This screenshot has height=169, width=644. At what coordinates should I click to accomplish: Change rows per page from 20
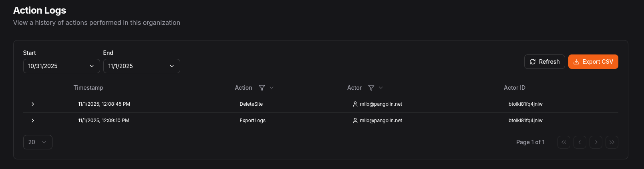point(38,142)
